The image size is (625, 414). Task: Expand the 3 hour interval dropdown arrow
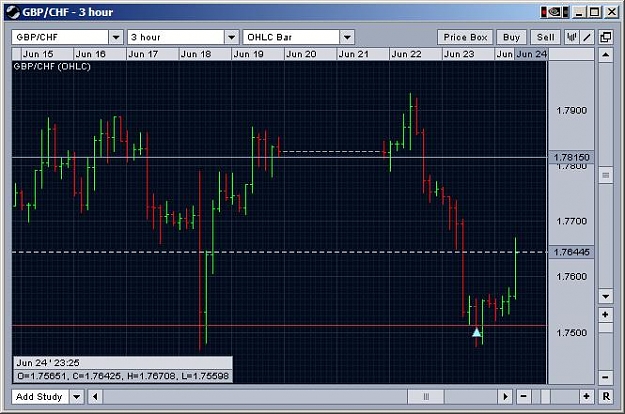coord(232,37)
